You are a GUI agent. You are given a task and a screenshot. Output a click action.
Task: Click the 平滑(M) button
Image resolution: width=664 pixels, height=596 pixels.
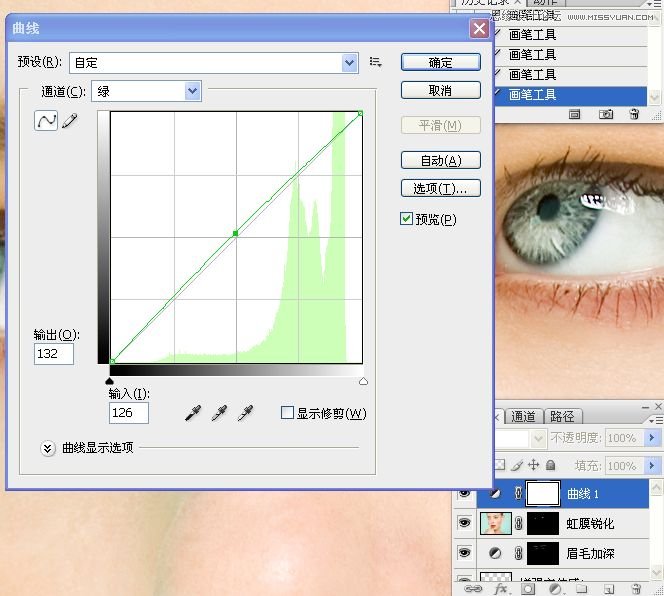pyautogui.click(x=440, y=125)
